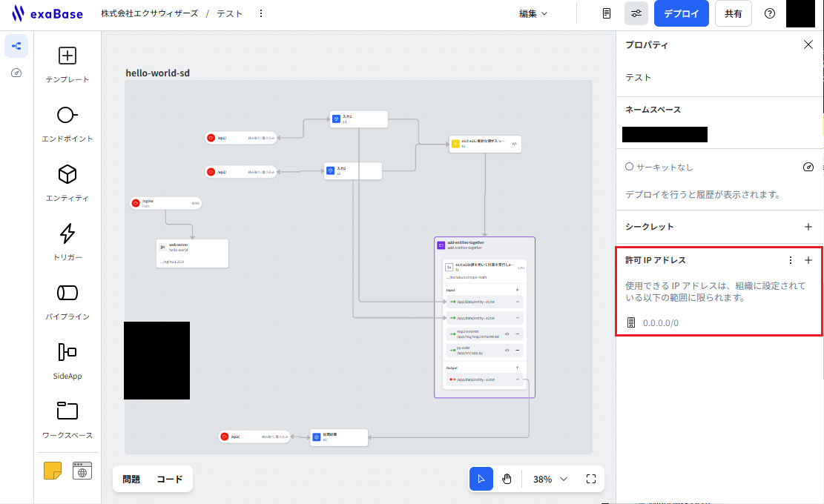This screenshot has height=504, width=824.
Task: Open the document icon in top bar
Action: click(607, 13)
